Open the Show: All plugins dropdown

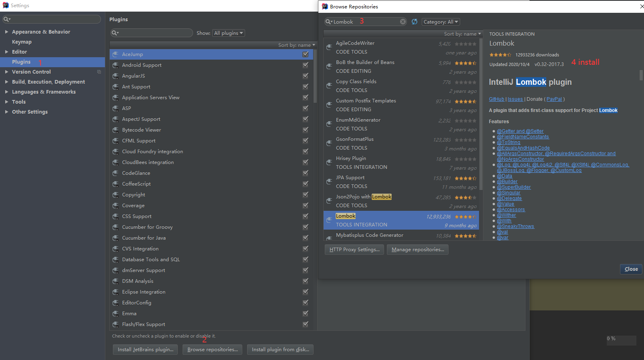click(229, 33)
